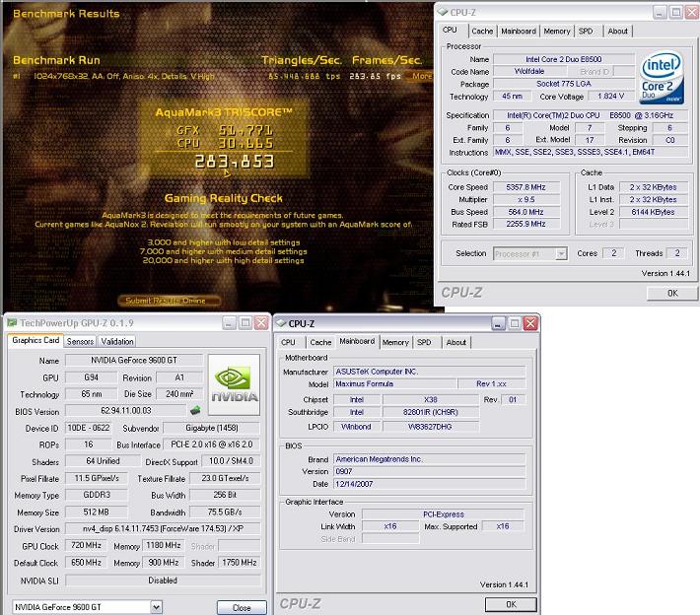The height and width of the screenshot is (615, 700).
Task: Click the GPU Clock value 720 MHz
Action: (x=86, y=545)
